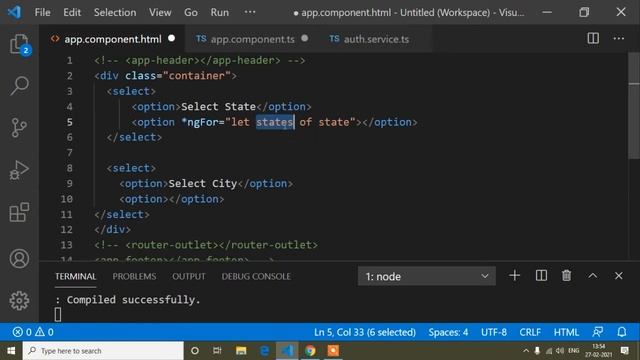Viewport: 640px width, 360px height.
Task: Create a new terminal with plus icon
Action: tap(515, 276)
